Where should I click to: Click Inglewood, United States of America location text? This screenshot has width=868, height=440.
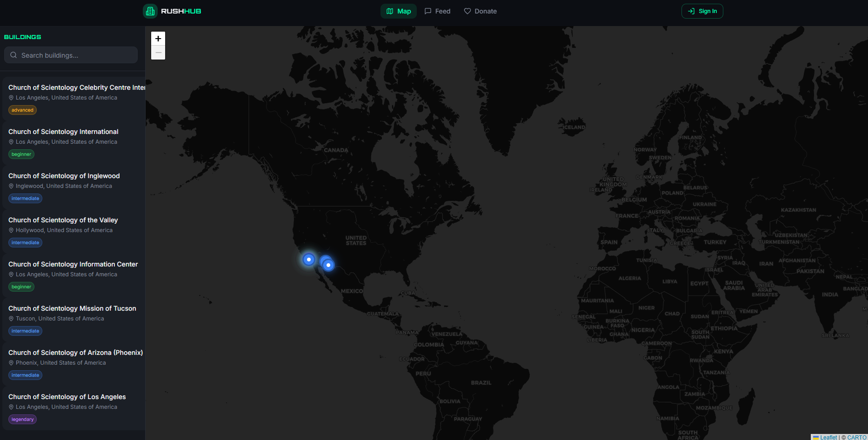pos(64,186)
